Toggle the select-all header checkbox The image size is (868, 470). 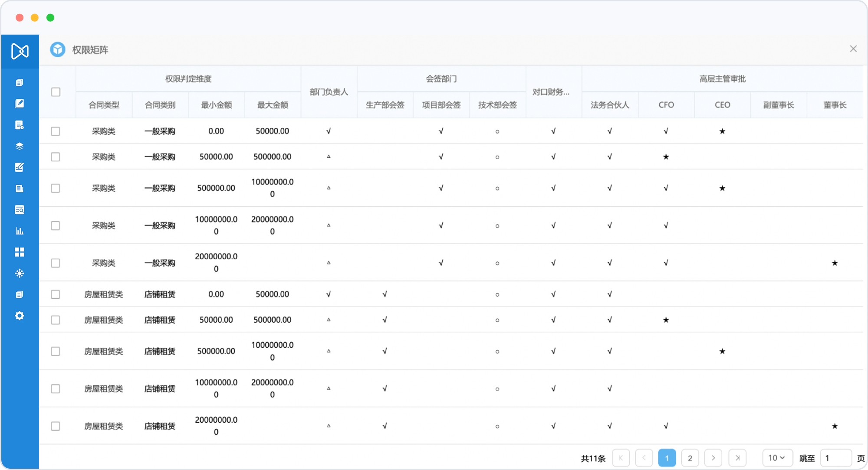click(56, 92)
